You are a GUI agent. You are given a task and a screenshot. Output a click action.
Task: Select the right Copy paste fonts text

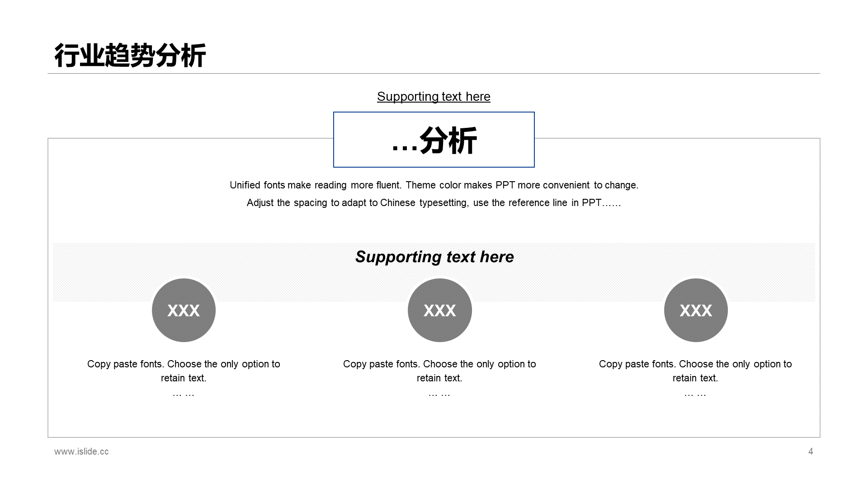pos(695,371)
